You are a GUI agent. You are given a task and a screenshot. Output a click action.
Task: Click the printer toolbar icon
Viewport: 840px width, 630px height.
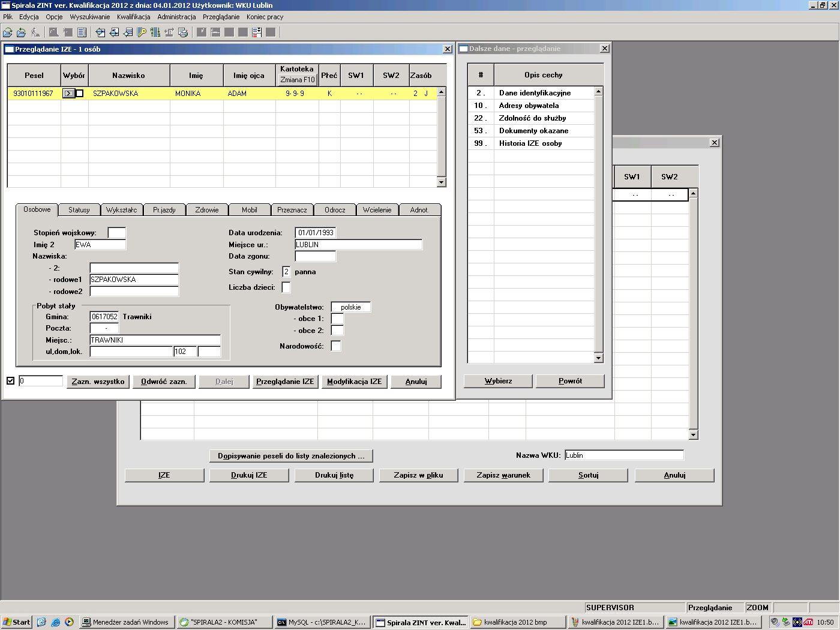(183, 32)
